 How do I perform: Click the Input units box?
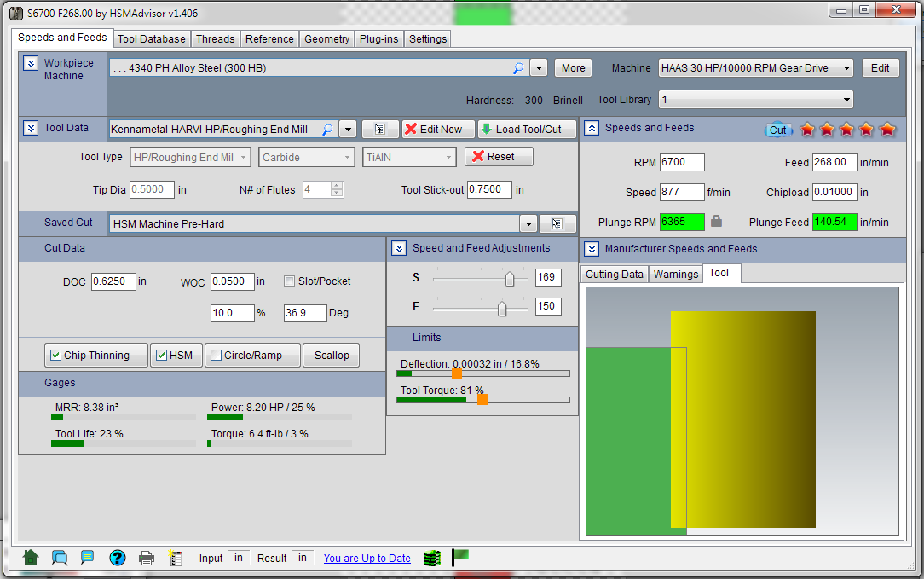pos(239,558)
